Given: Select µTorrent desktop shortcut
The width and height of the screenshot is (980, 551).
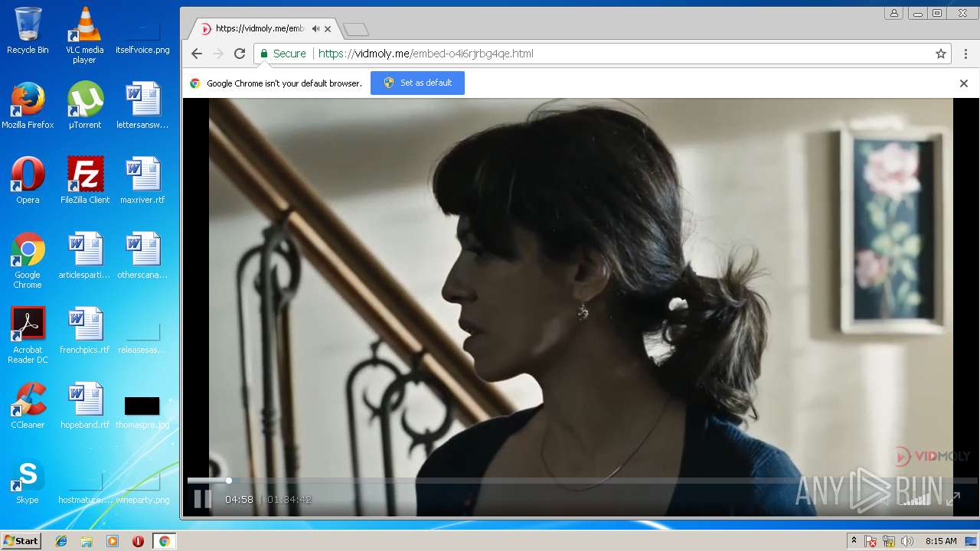Looking at the screenshot, I should [x=84, y=106].
